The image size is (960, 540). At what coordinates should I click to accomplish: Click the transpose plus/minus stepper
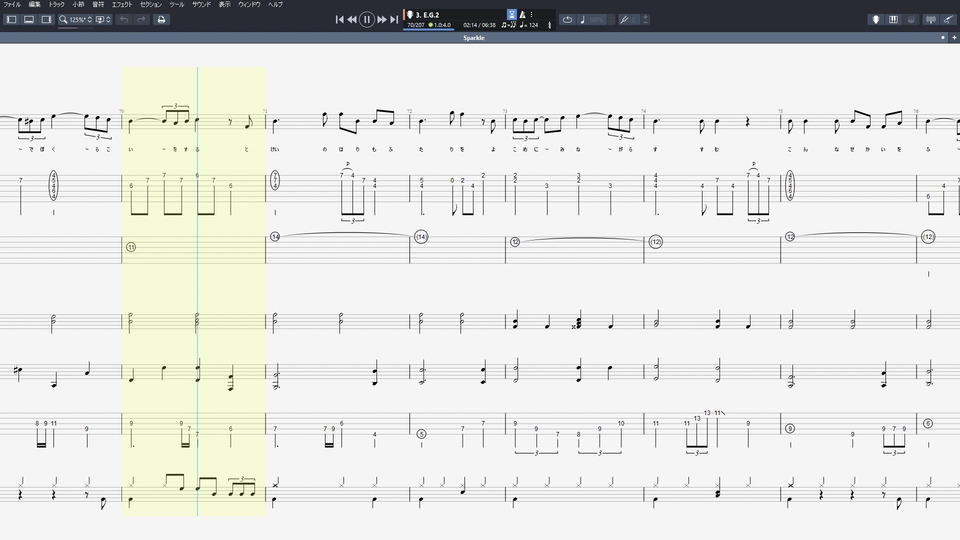(x=645, y=20)
